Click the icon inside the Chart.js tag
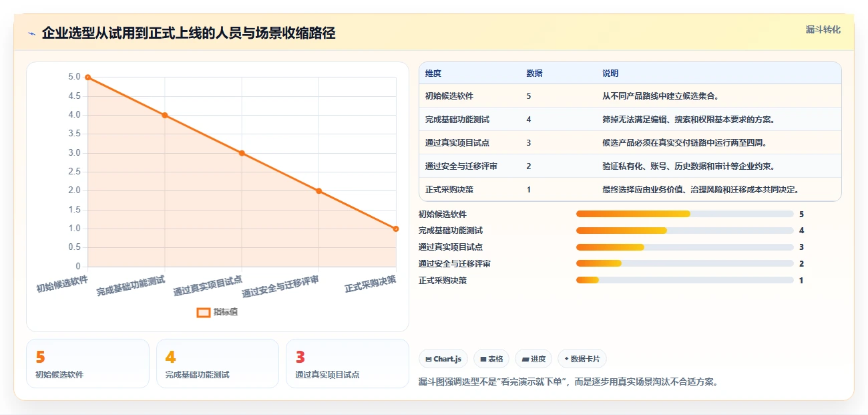868x415 pixels. [x=429, y=360]
